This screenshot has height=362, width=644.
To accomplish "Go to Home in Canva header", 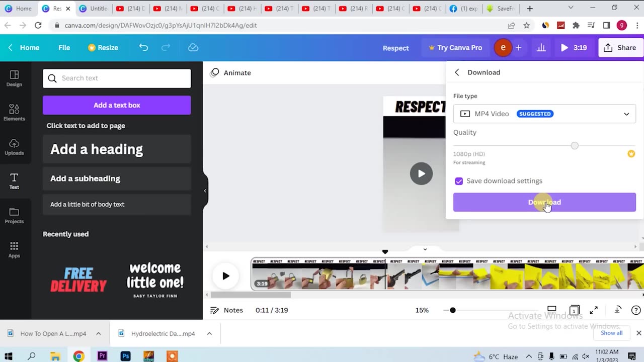I will tap(24, 47).
